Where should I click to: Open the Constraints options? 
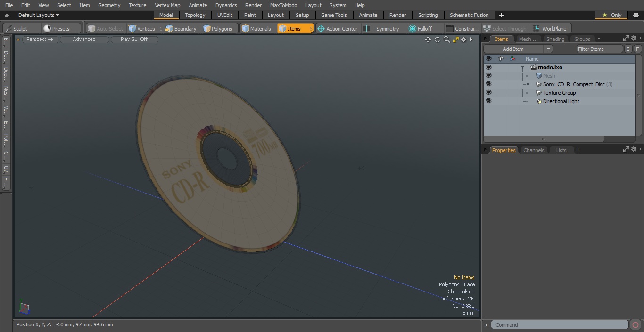tap(463, 29)
